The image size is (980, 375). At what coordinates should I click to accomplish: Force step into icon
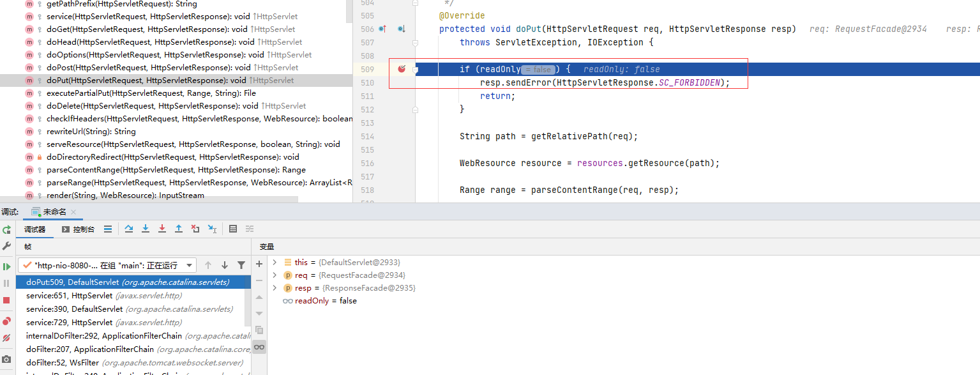click(162, 229)
